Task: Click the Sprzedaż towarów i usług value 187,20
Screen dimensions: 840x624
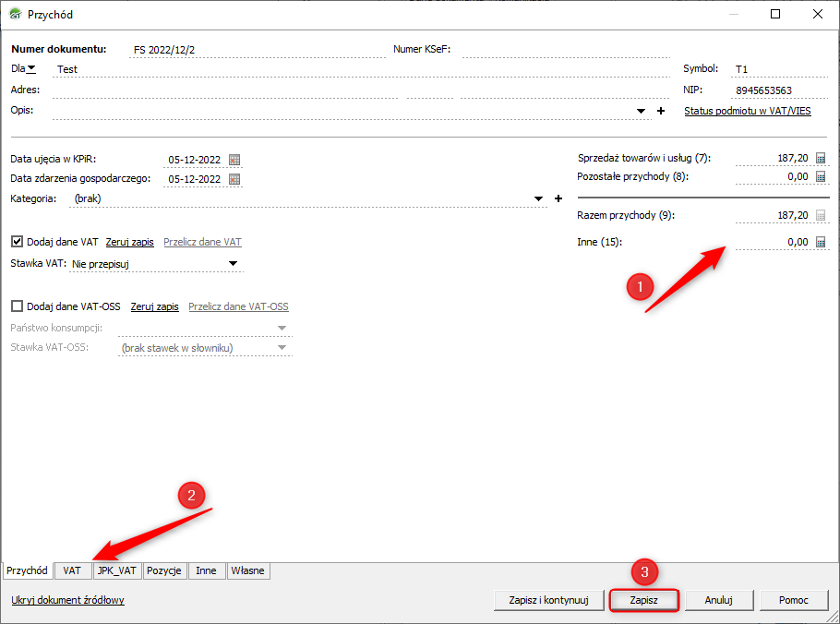Action: 773,158
